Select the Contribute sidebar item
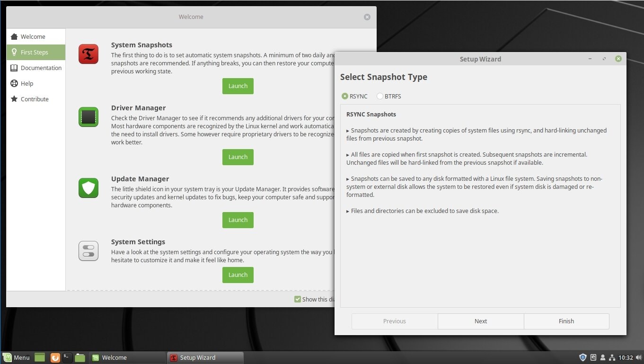 click(34, 99)
